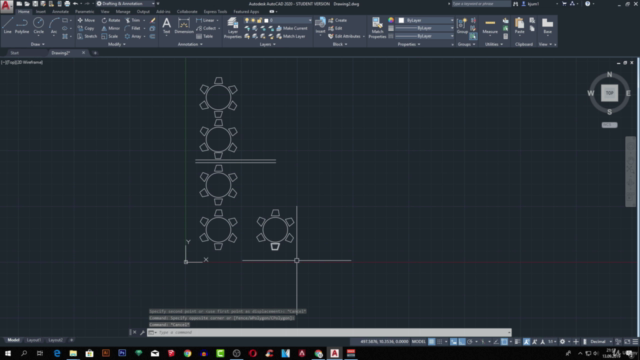Toggle grid display in status bar
This screenshot has height=360, width=640.
(431, 342)
